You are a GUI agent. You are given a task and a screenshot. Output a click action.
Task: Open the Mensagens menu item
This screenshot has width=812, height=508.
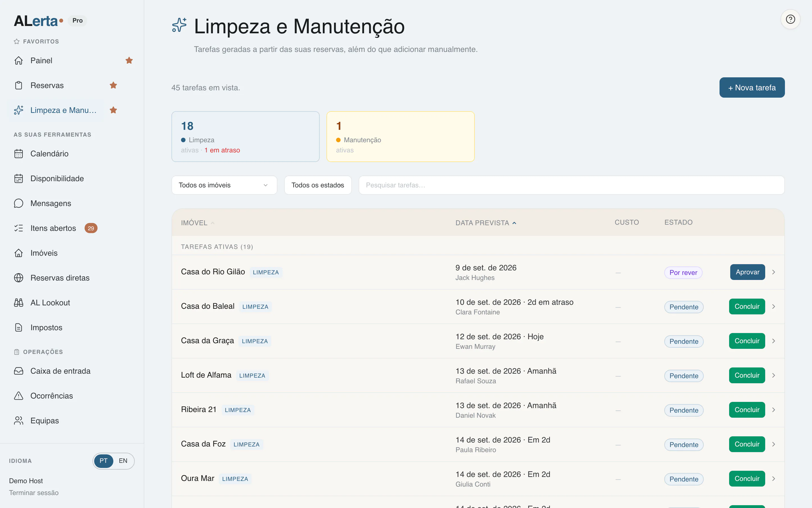click(51, 203)
